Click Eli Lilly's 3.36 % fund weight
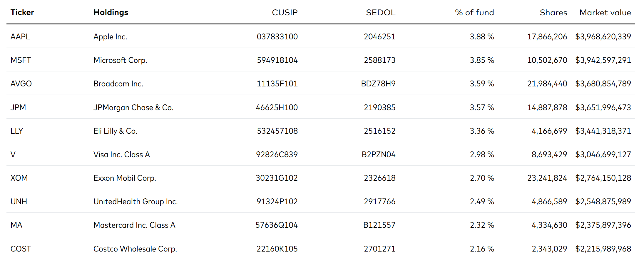The height and width of the screenshot is (263, 644). tap(482, 131)
